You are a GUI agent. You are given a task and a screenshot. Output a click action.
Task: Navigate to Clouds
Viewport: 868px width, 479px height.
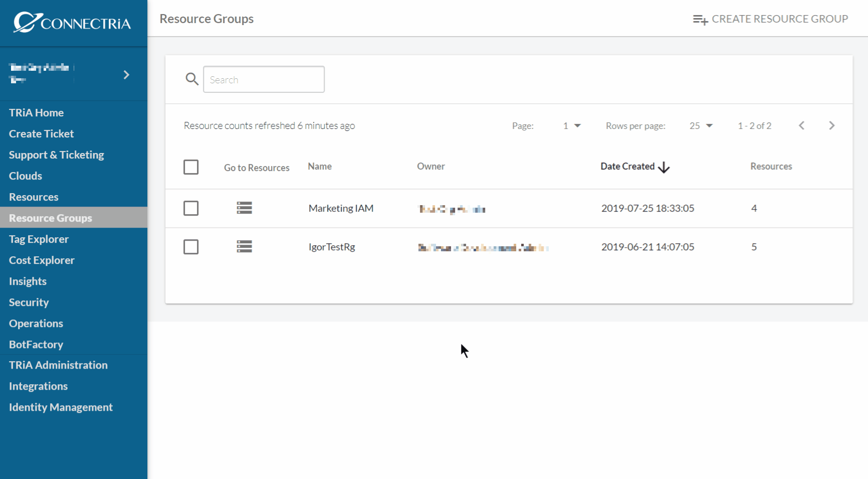(26, 176)
